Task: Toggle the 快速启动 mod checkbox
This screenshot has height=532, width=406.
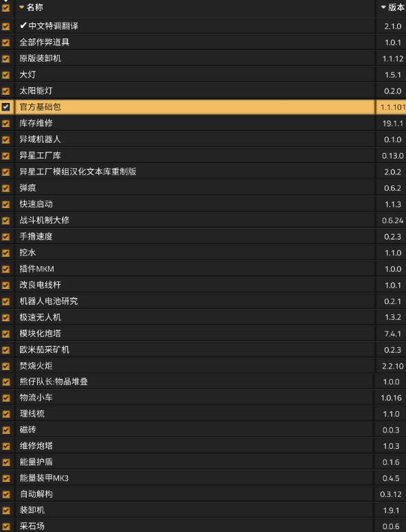Action: pos(5,205)
